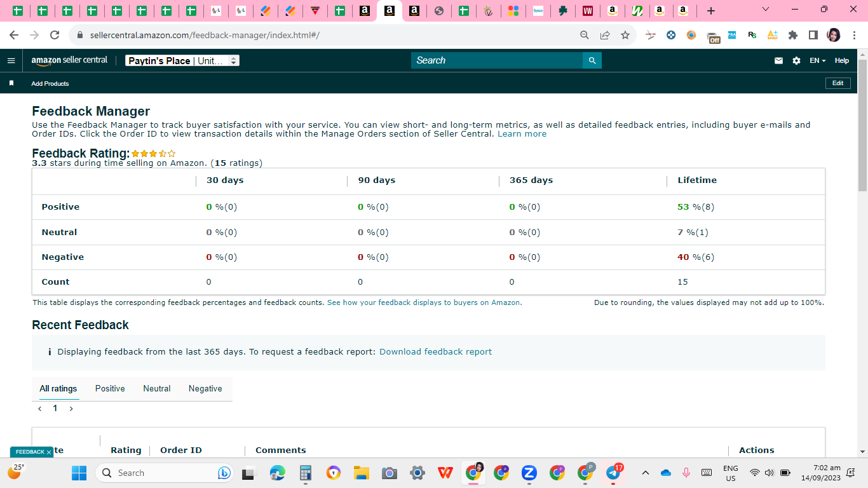
Task: Open Chrome extensions puzzle icon
Action: (x=792, y=35)
